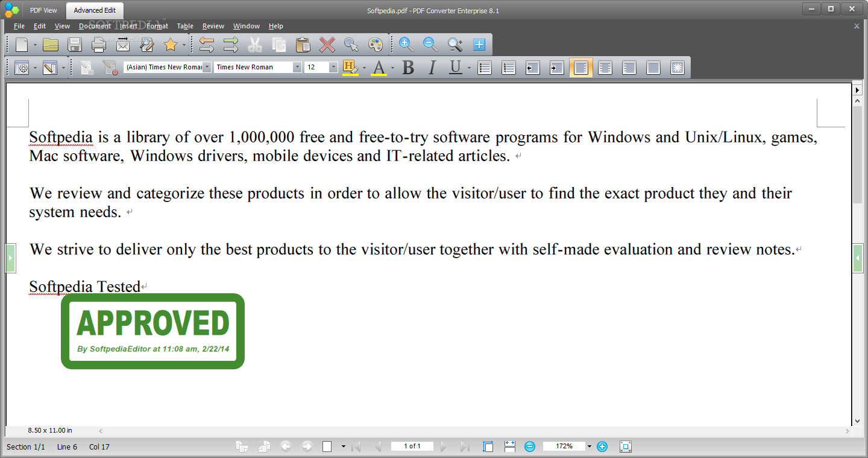This screenshot has width=868, height=458.
Task: Open the zoom percentage dropdown arrow
Action: tap(590, 447)
